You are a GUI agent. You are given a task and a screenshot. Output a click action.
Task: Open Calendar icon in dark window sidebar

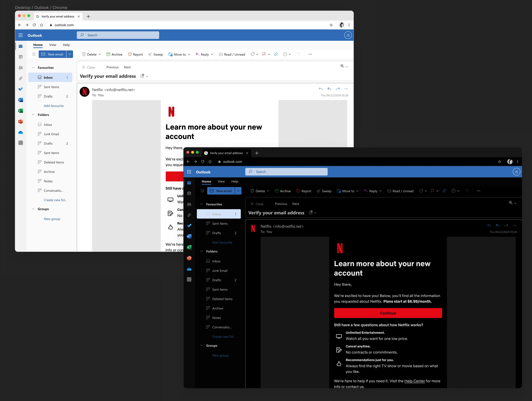click(189, 193)
